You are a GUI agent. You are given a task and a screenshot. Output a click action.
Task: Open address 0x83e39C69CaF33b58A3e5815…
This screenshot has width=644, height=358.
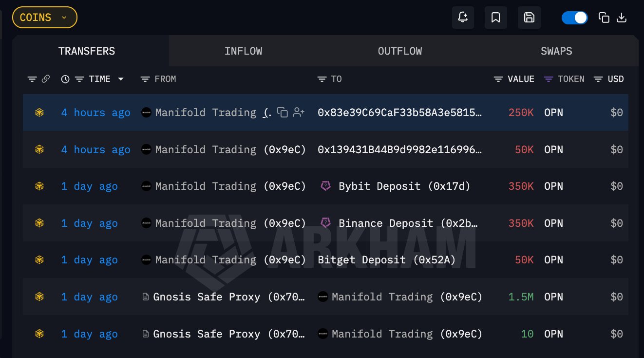[x=400, y=113]
